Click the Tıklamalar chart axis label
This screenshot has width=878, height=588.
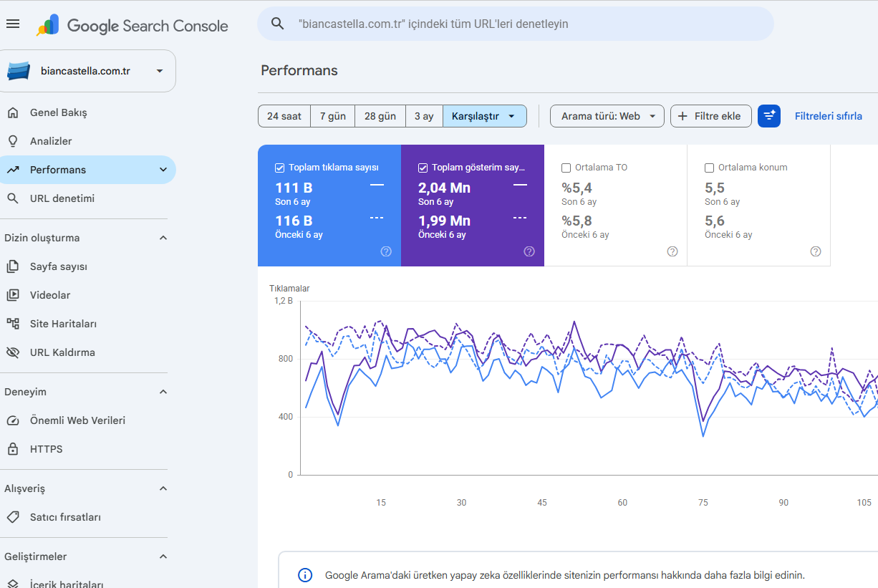289,289
